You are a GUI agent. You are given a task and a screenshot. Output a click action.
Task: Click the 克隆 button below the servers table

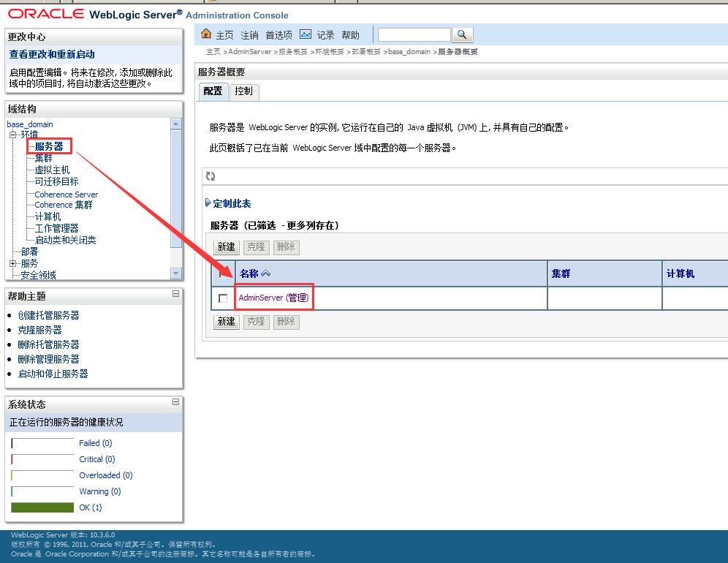[257, 322]
